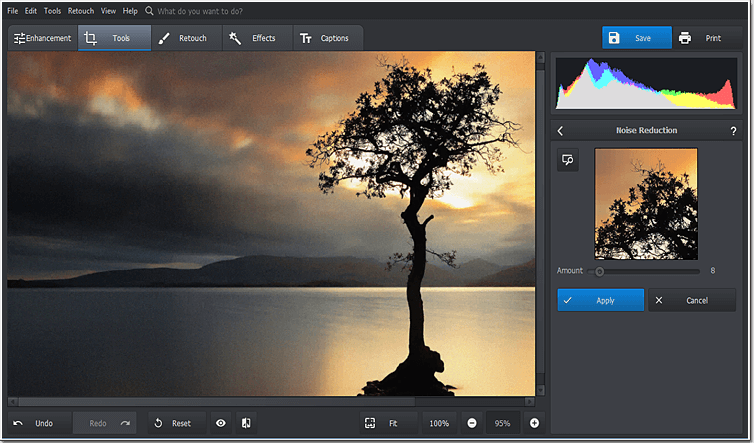Toggle the before/after compare icon
The width and height of the screenshot is (754, 443).
click(x=246, y=423)
